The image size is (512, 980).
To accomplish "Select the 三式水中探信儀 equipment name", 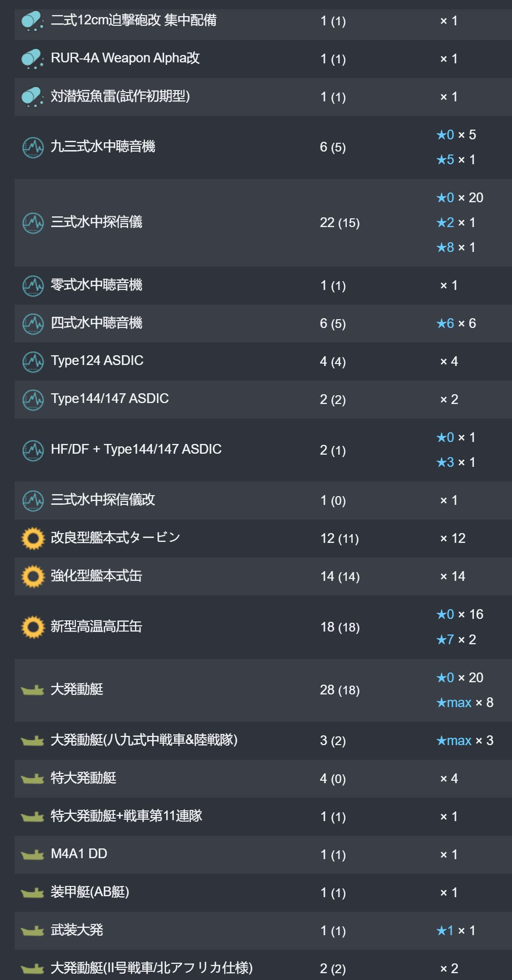I will click(x=96, y=222).
